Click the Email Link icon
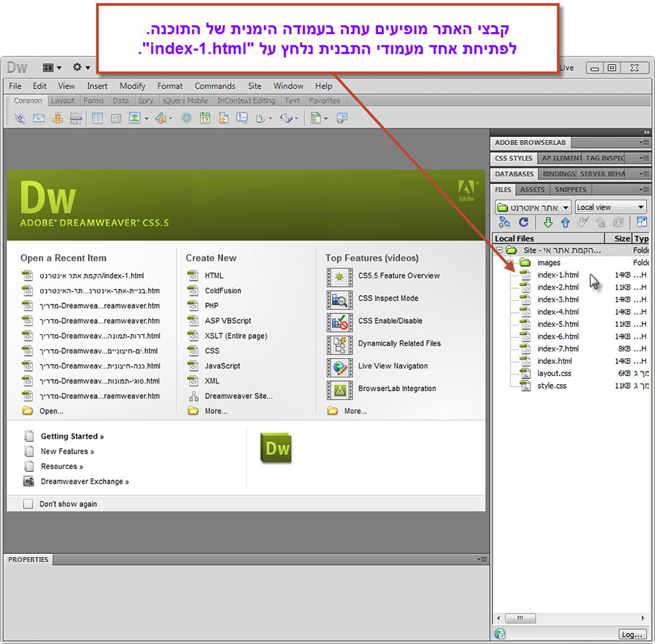 (x=39, y=118)
